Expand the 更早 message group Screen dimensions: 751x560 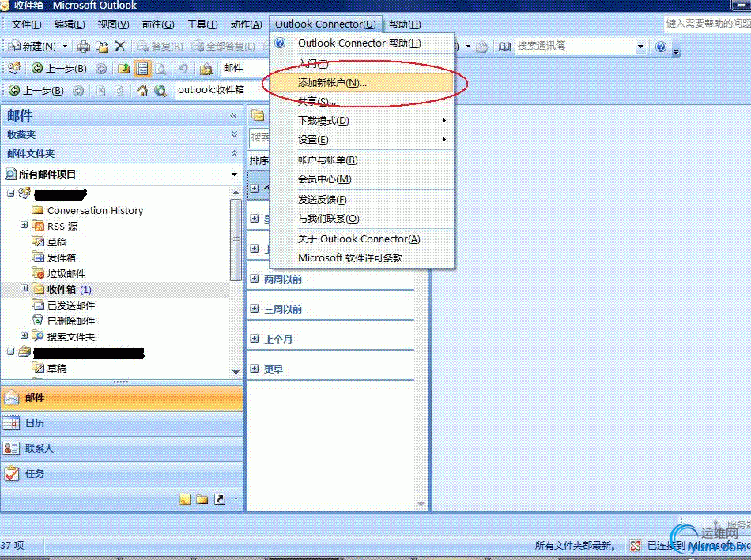[255, 369]
